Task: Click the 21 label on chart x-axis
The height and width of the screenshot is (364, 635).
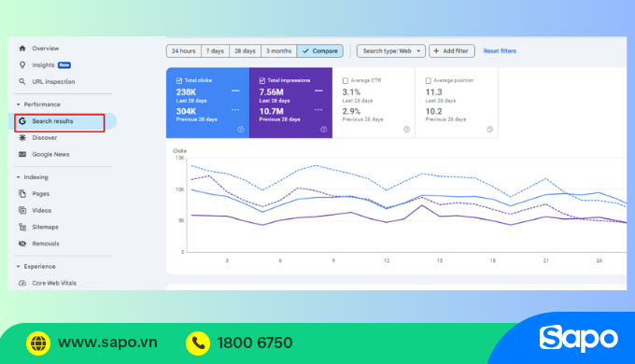Action: point(546,260)
